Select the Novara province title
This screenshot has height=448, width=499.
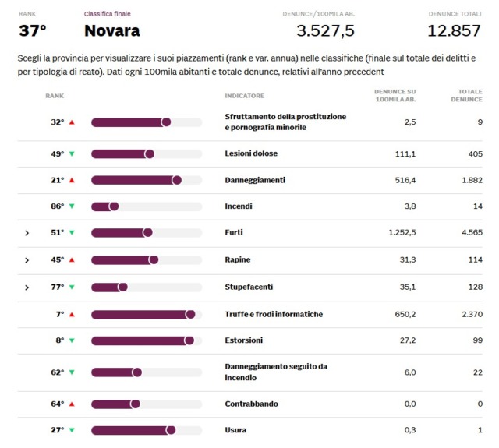click(x=112, y=31)
